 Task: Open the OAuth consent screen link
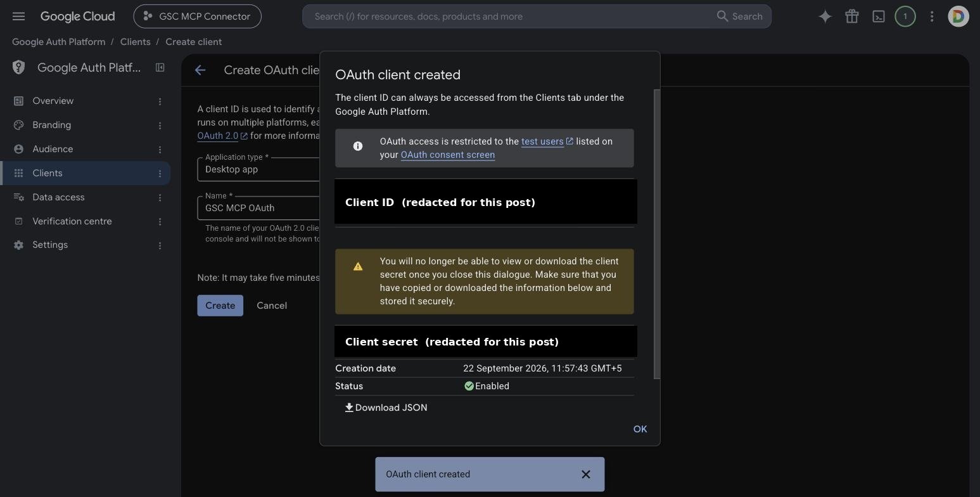coord(448,155)
